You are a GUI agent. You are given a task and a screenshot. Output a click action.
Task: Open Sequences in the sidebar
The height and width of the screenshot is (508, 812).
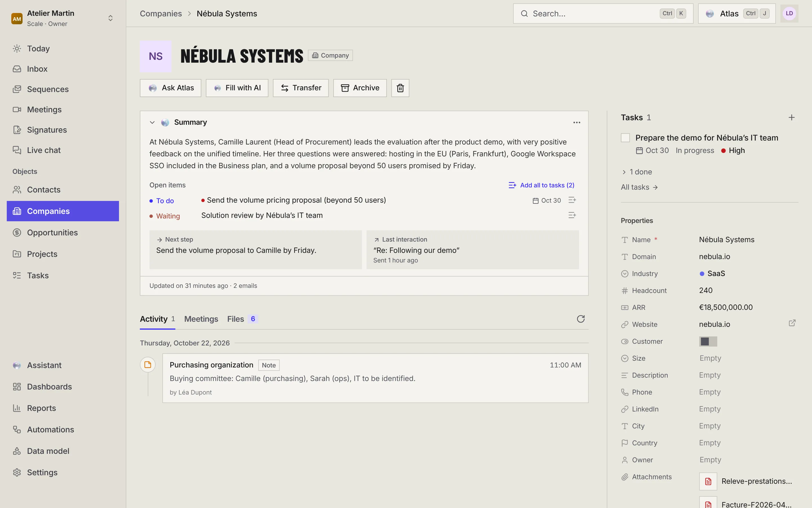tap(63, 89)
